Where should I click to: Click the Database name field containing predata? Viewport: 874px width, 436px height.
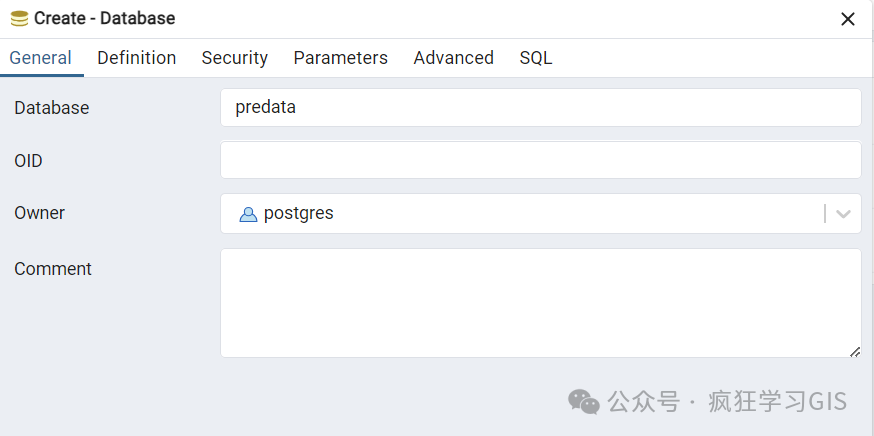click(540, 107)
